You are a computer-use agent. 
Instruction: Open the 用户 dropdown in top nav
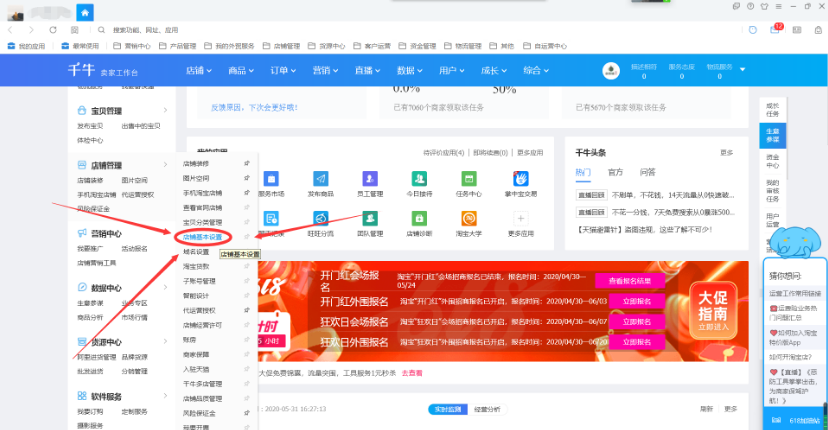click(452, 70)
